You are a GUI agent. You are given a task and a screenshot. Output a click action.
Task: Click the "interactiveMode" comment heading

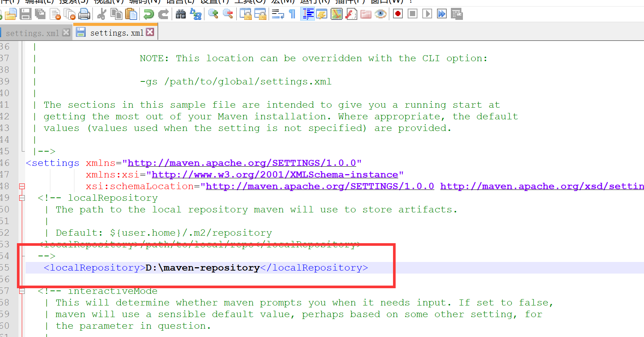(113, 291)
